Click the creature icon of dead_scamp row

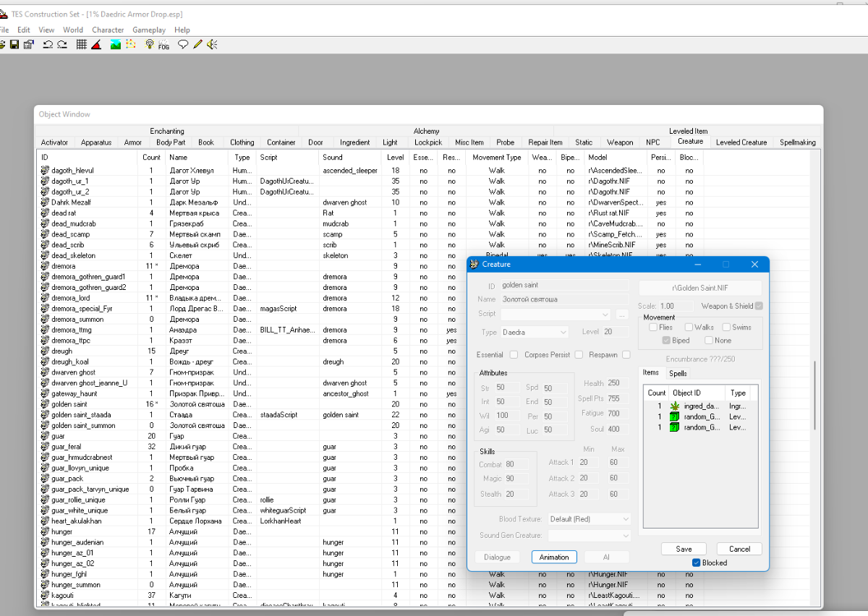pos(45,234)
